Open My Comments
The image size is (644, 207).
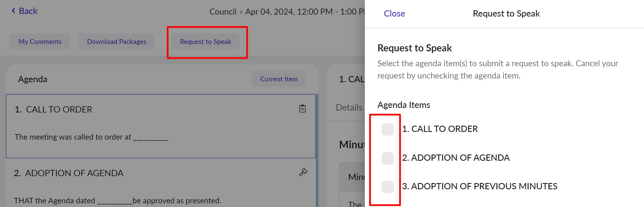click(40, 42)
